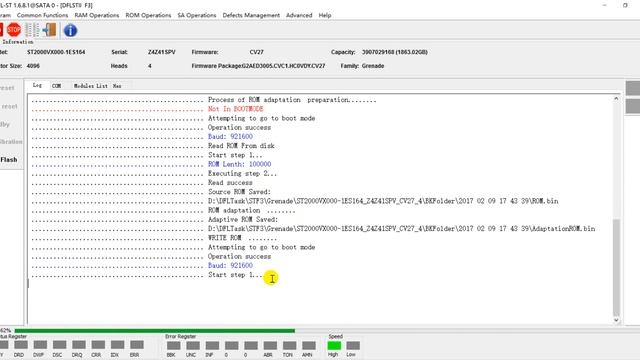640x360 pixels.
Task: Click the 'Adaptive ROM Saved:' log line
Action: coord(243,220)
